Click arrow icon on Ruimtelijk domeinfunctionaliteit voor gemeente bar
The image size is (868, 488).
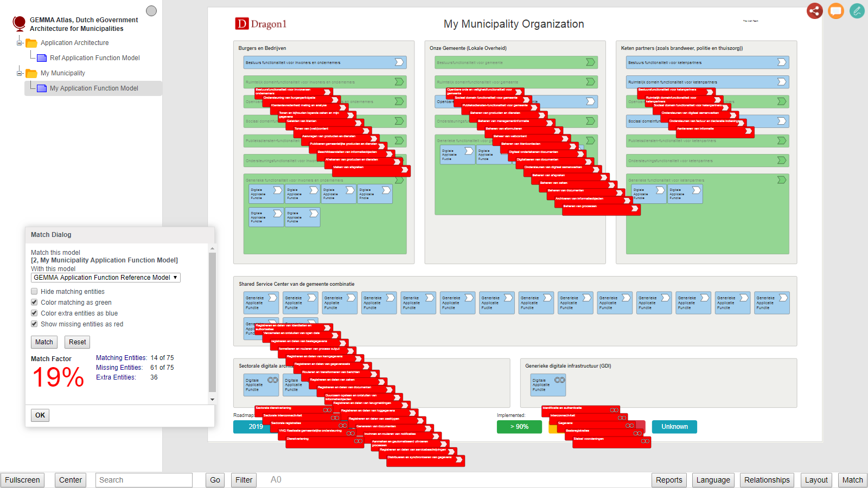click(x=591, y=82)
